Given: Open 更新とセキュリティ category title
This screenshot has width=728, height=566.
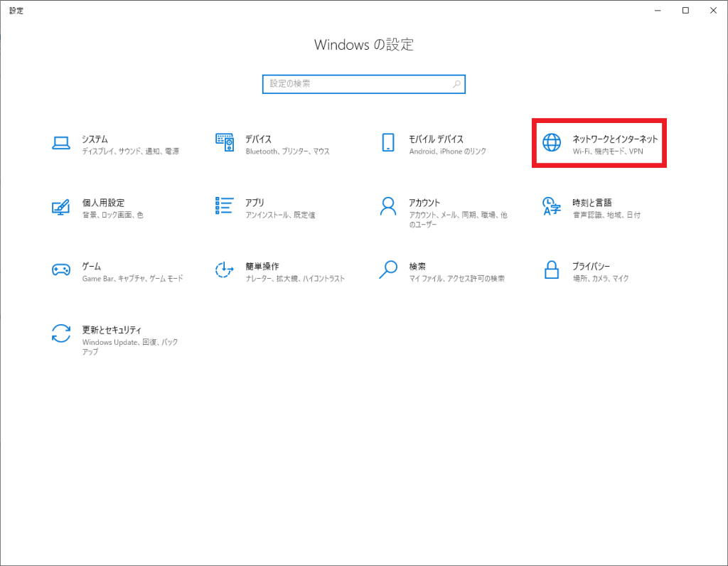Looking at the screenshot, I should (x=112, y=330).
